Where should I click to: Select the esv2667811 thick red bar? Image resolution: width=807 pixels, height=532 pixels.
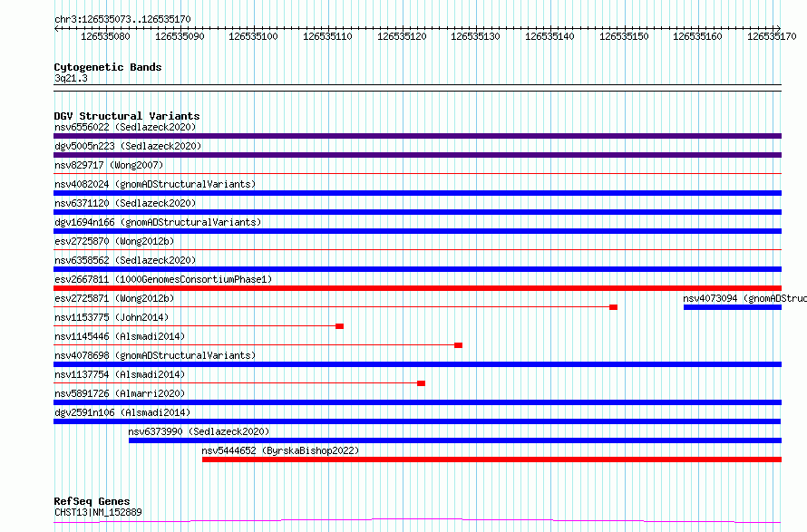417,288
